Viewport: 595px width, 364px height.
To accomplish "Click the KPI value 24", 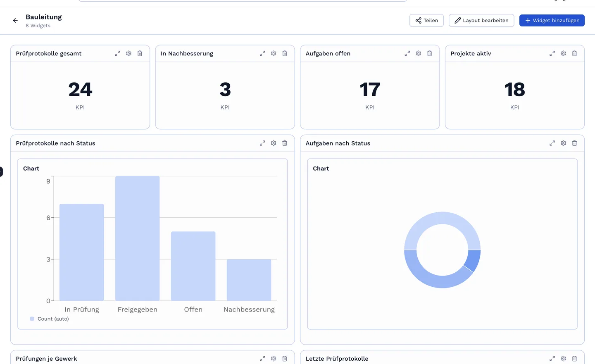I will coord(80,90).
